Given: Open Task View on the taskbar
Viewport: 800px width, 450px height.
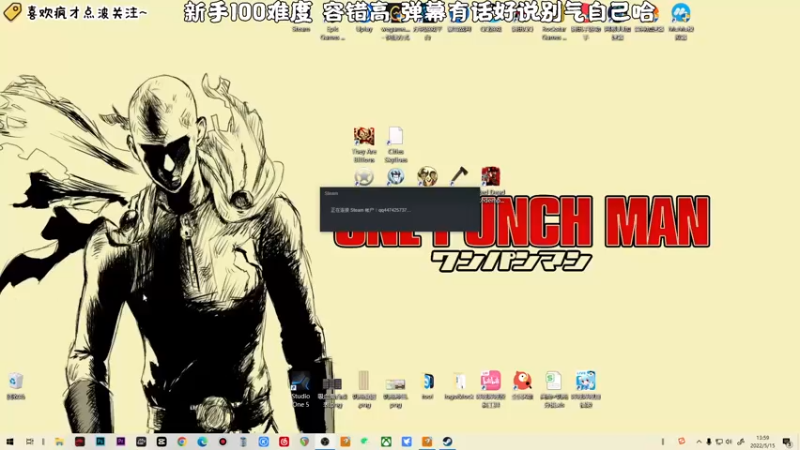Looking at the screenshot, I should click(x=30, y=441).
